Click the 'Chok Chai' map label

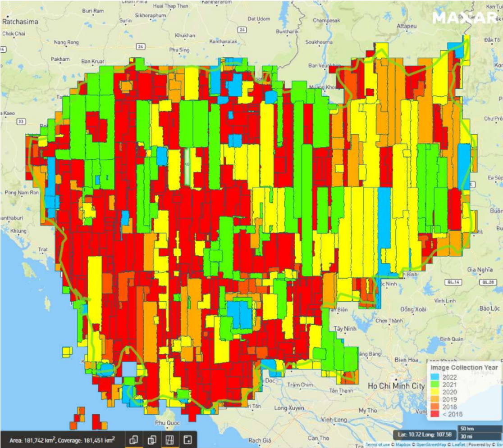pyautogui.click(x=14, y=33)
